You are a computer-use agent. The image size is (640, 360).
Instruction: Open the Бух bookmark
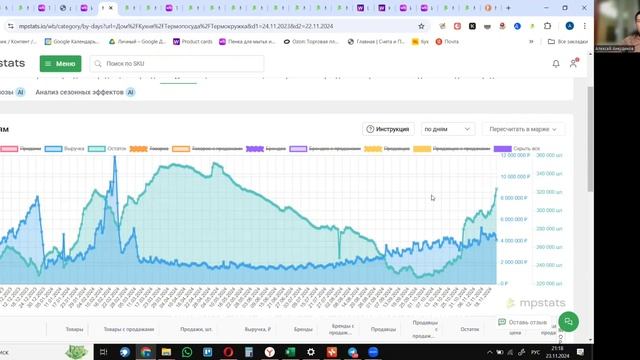coord(420,41)
